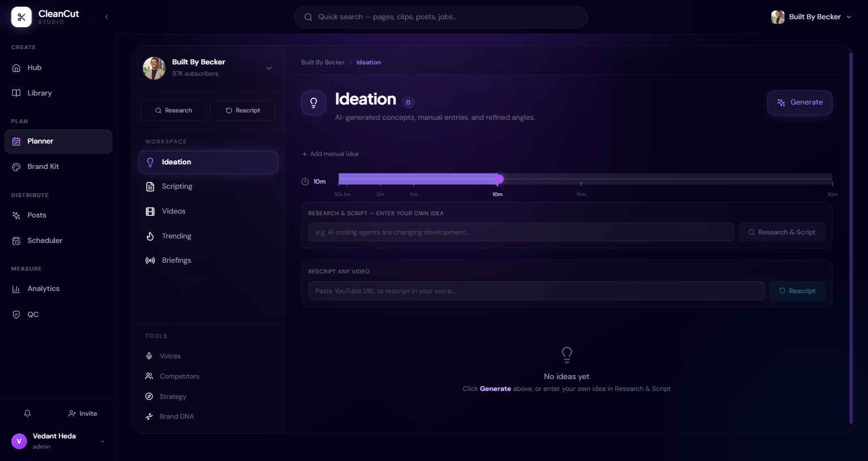Click the Posts sparkle icon

coord(16,215)
